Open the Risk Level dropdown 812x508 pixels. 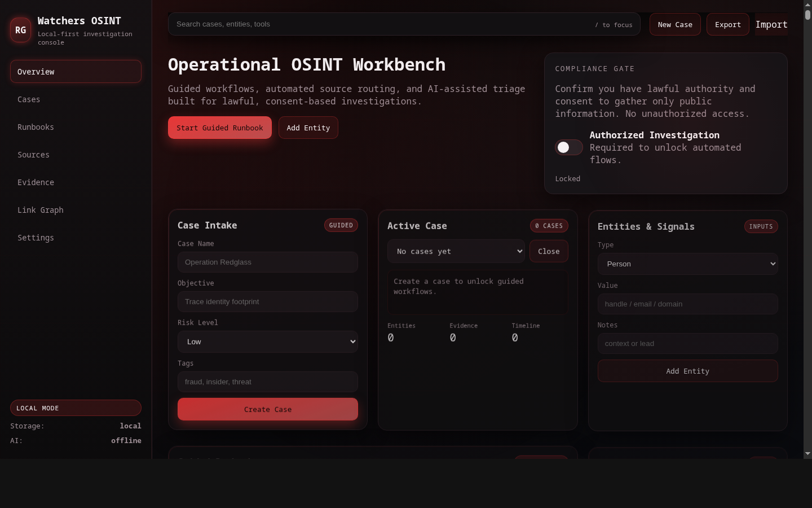(267, 341)
